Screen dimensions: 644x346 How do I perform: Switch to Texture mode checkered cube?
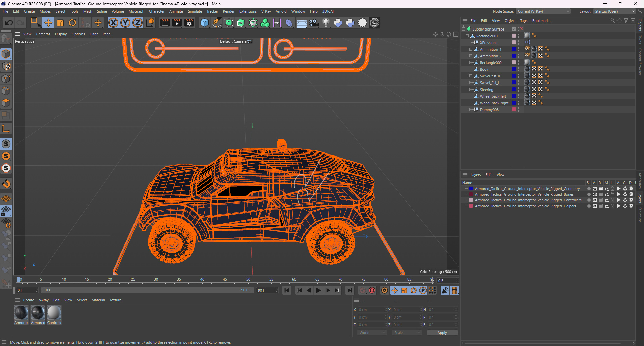[6, 66]
